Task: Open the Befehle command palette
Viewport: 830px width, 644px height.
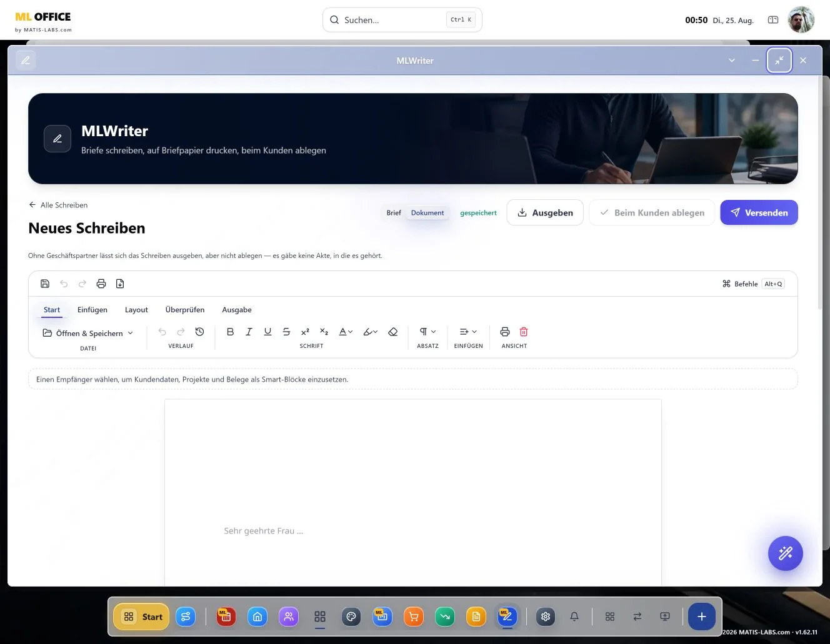Action: pos(753,284)
